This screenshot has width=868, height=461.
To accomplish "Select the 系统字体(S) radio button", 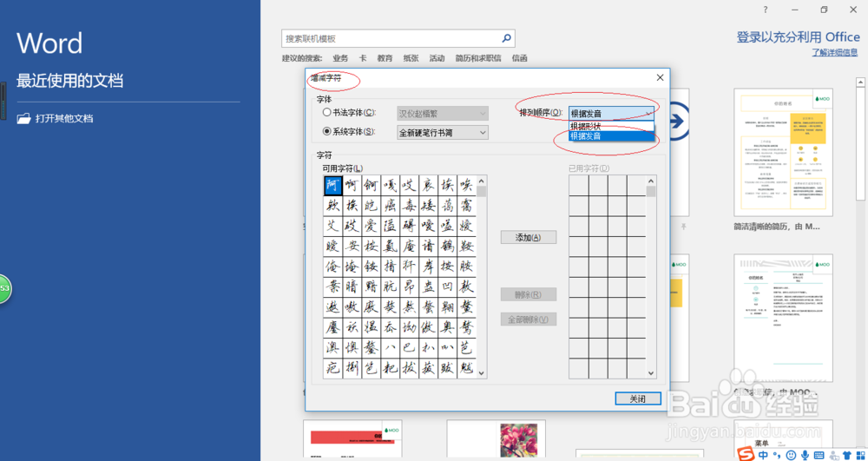I will tap(326, 132).
